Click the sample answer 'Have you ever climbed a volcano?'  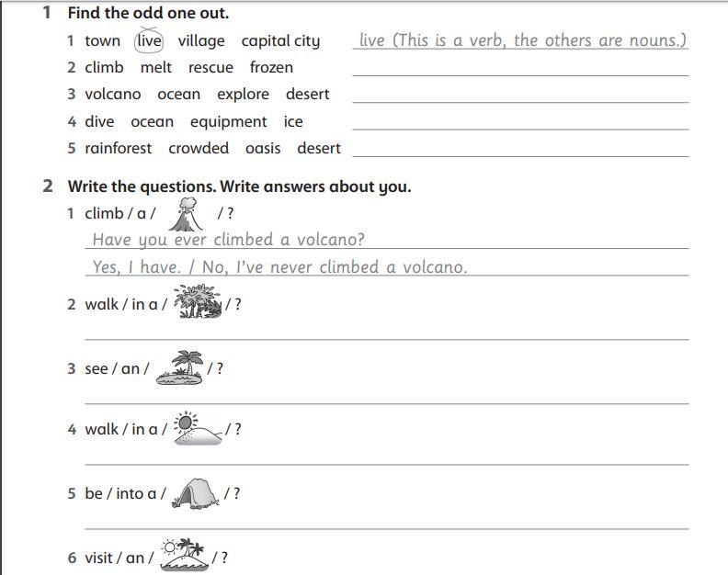coord(229,240)
